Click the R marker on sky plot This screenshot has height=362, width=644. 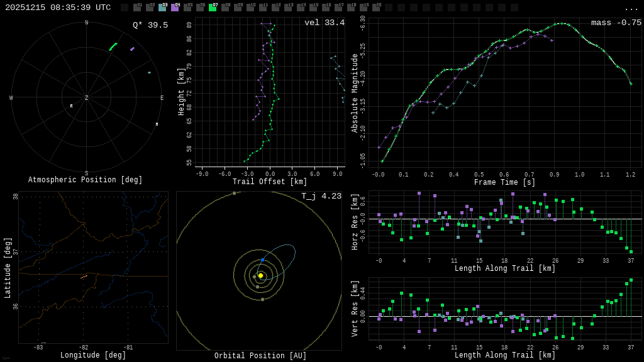click(71, 106)
